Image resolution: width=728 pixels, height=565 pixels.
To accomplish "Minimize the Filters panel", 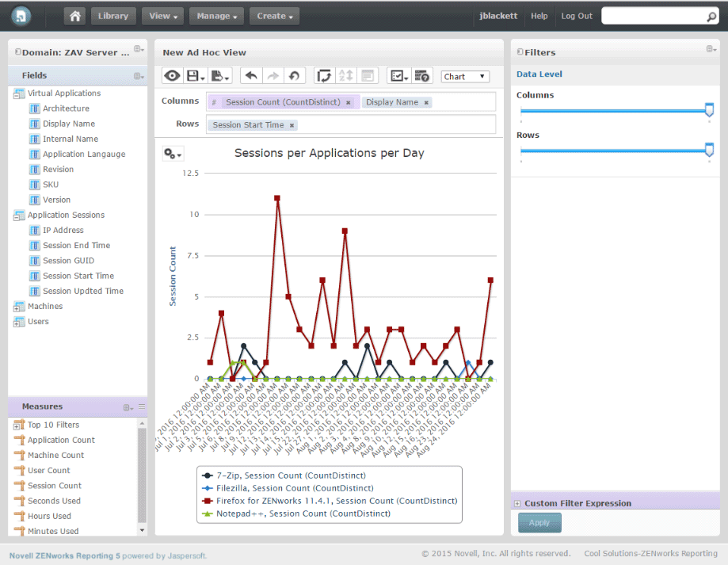I will pyautogui.click(x=520, y=52).
